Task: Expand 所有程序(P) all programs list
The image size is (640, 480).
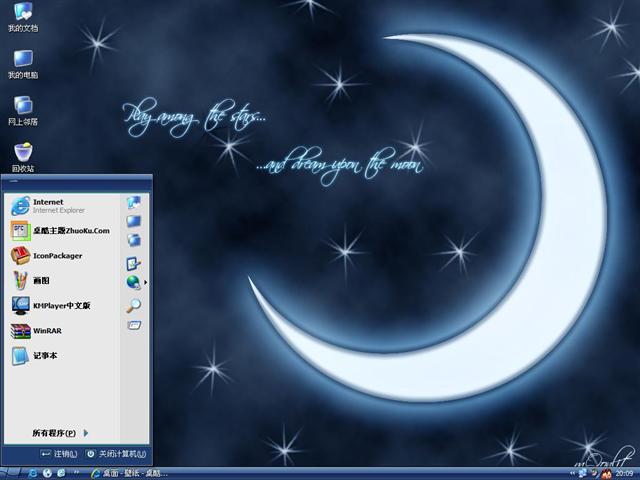Action: (59, 433)
